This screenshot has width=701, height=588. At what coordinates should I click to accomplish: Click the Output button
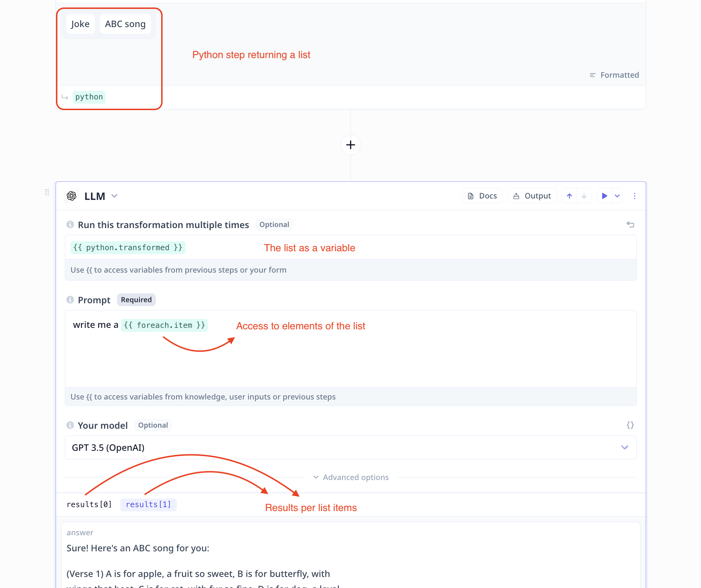[532, 196]
